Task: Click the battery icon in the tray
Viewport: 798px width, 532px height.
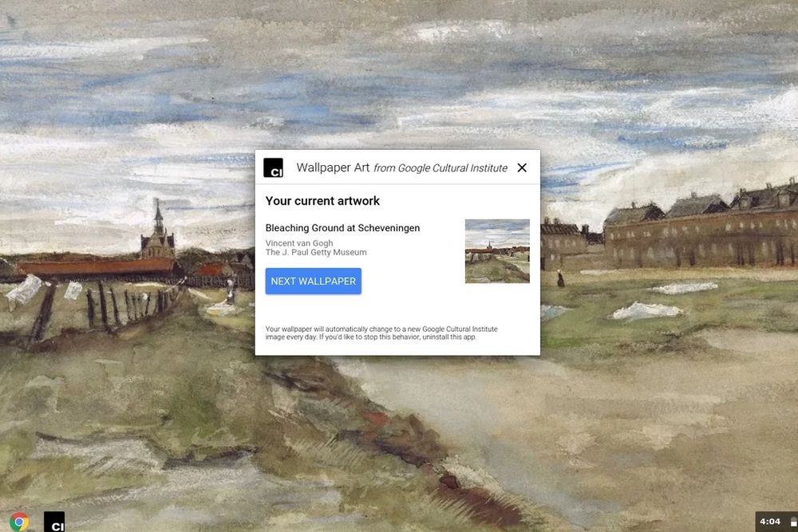Action: [793, 522]
